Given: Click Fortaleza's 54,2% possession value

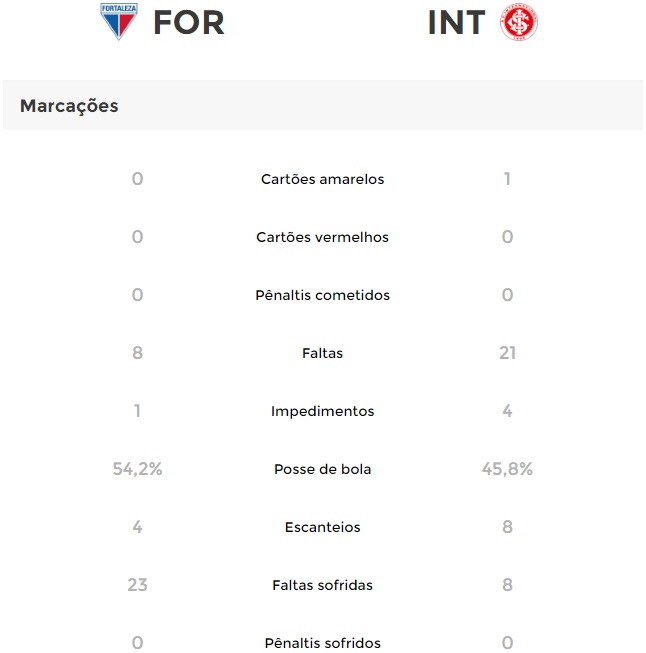Looking at the screenshot, I should [137, 469].
